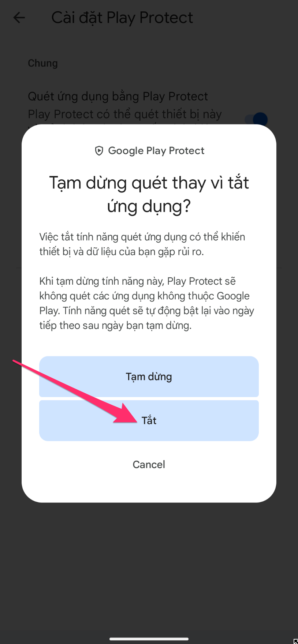Click the pink arrowhead annotation
Screen dimensions: 298x644
point(126,415)
